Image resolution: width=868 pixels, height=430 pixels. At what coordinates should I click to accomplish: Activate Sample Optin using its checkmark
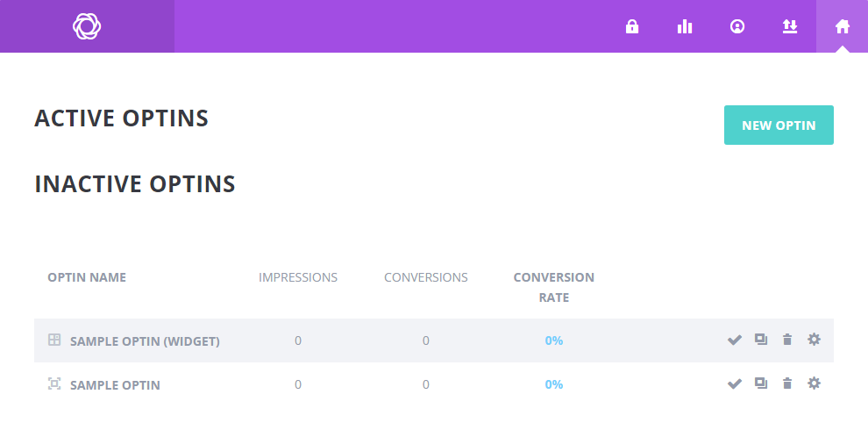pyautogui.click(x=735, y=384)
